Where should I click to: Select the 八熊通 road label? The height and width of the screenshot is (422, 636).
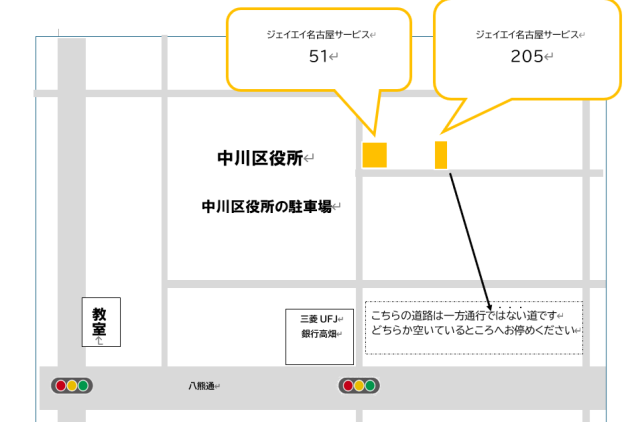coord(201,386)
